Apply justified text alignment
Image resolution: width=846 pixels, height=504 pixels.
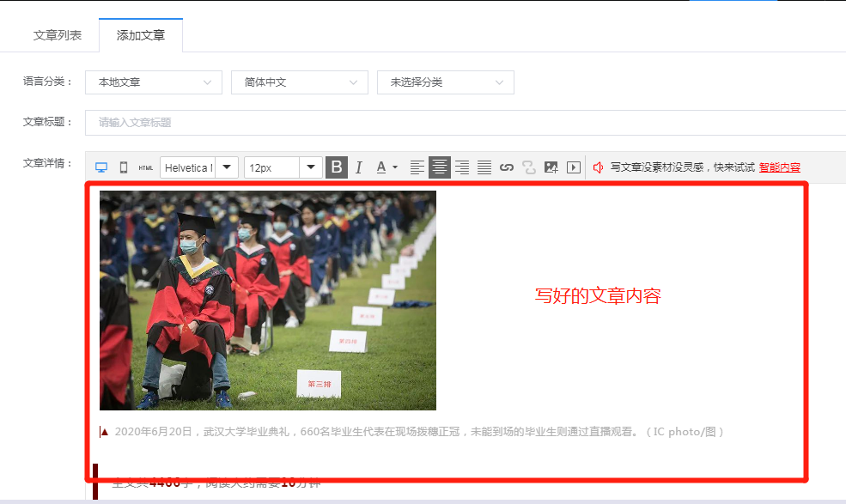(484, 167)
